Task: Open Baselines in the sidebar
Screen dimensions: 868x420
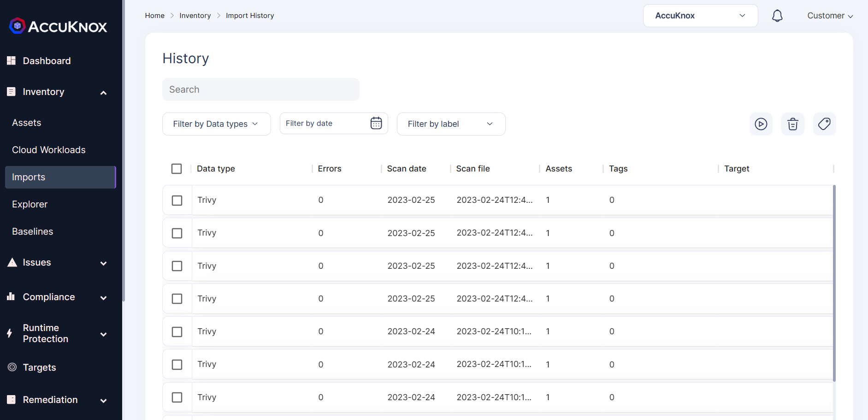Action: [x=32, y=231]
